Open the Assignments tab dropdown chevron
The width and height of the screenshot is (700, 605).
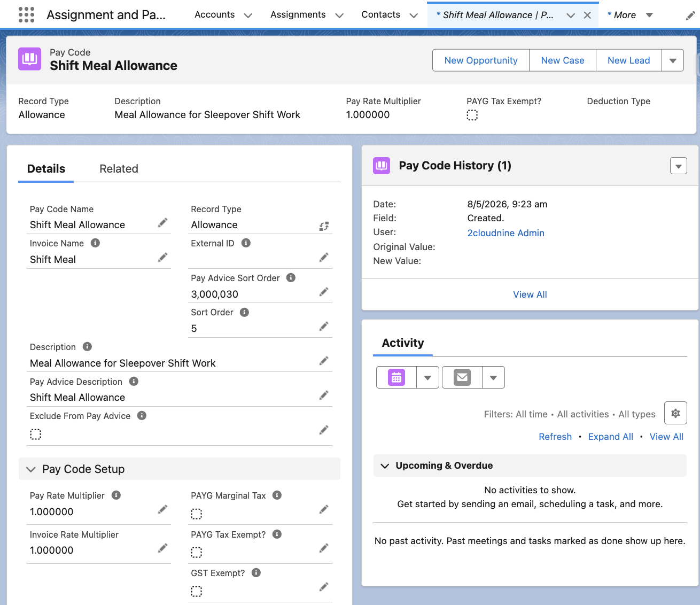[339, 15]
